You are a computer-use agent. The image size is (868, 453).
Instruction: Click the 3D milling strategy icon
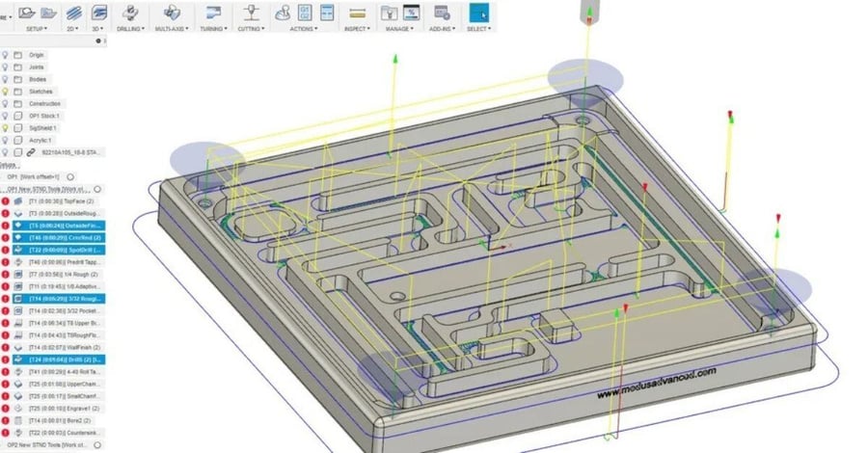(99, 13)
